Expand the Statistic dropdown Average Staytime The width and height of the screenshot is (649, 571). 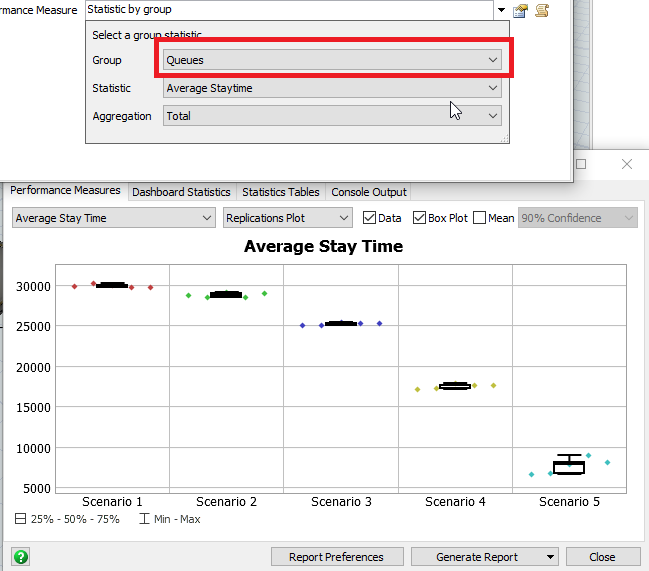point(332,88)
